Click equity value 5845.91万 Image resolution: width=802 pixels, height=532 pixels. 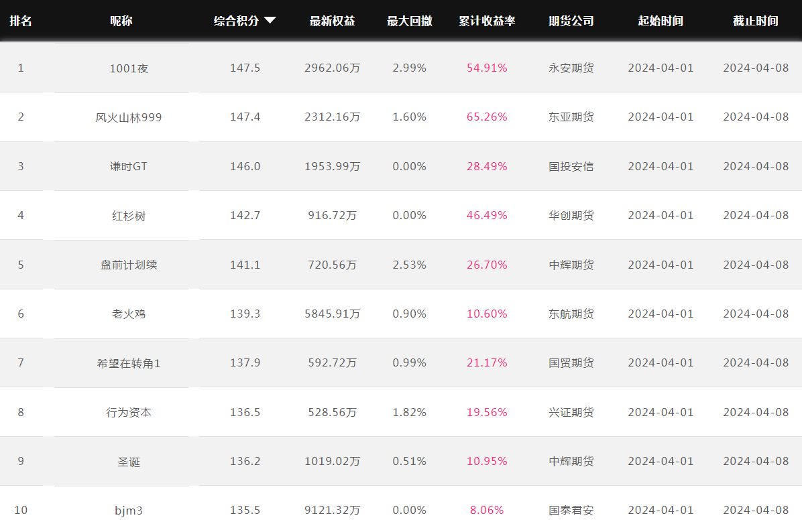click(333, 314)
